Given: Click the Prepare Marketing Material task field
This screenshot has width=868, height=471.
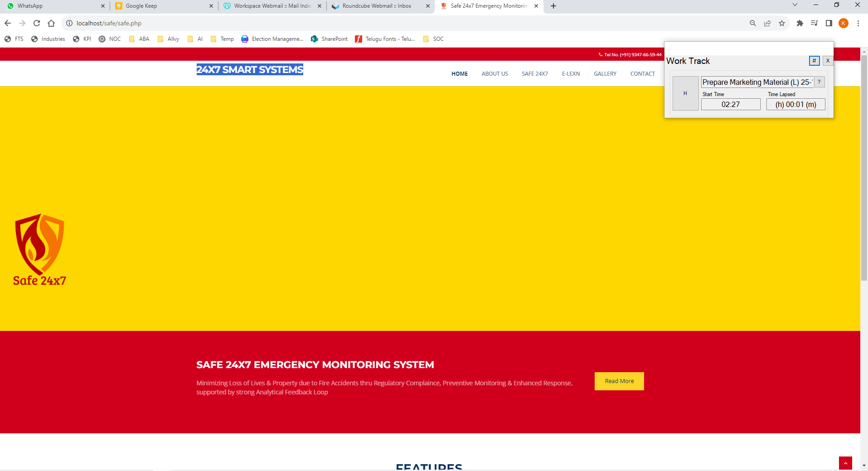Looking at the screenshot, I should (757, 82).
